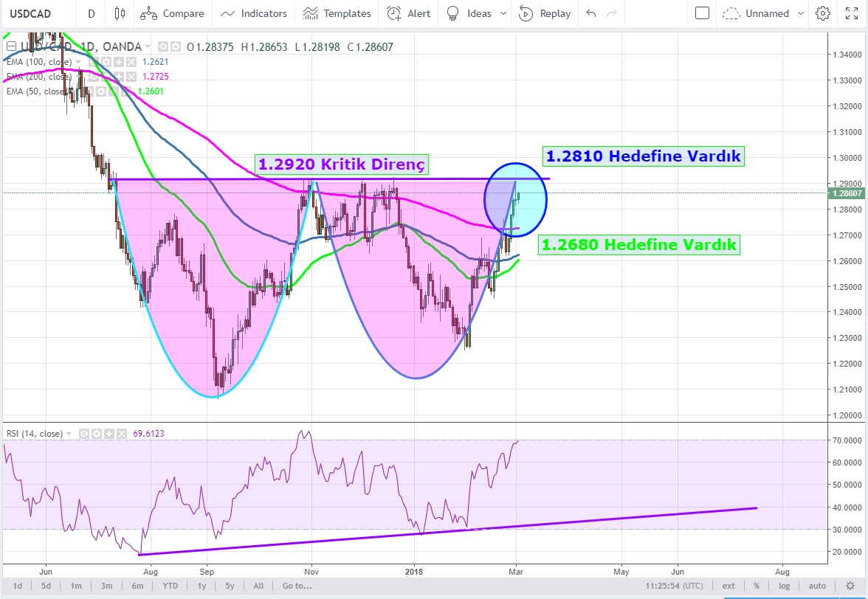
Task: Click the Go to... date button
Action: pyautogui.click(x=297, y=586)
